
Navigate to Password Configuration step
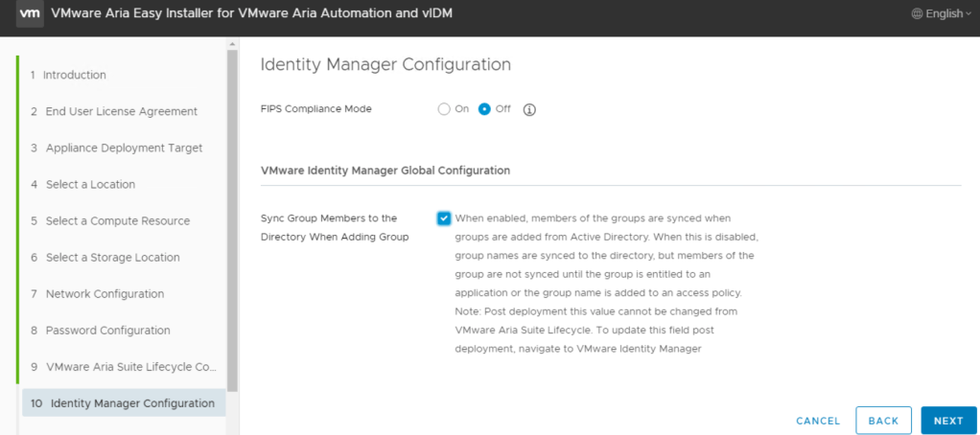click(x=107, y=330)
